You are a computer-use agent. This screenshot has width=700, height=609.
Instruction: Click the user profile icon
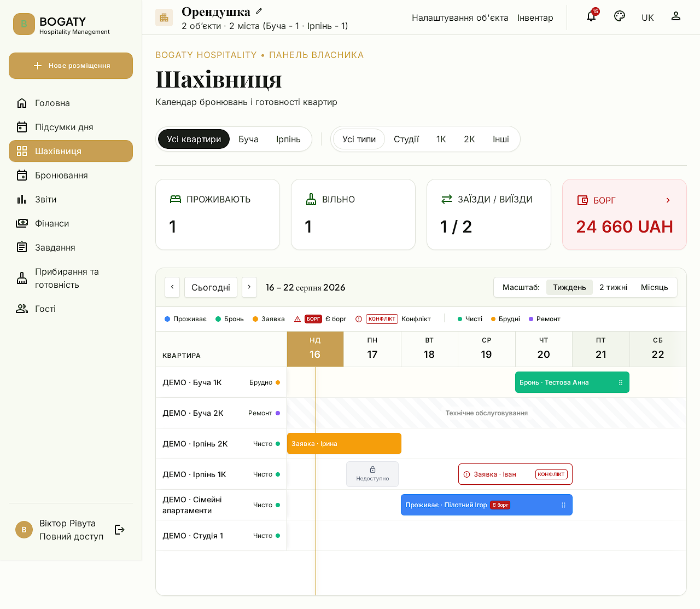coord(676,16)
